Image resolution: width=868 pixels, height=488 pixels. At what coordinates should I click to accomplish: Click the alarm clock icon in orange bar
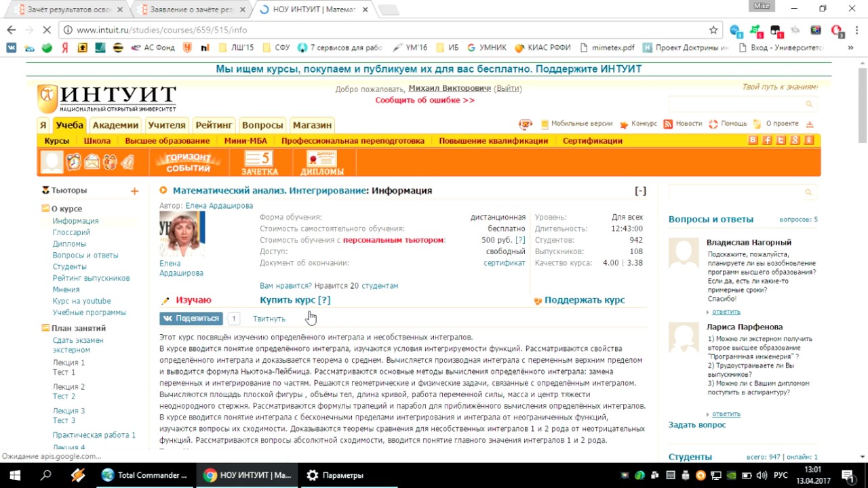point(73,162)
